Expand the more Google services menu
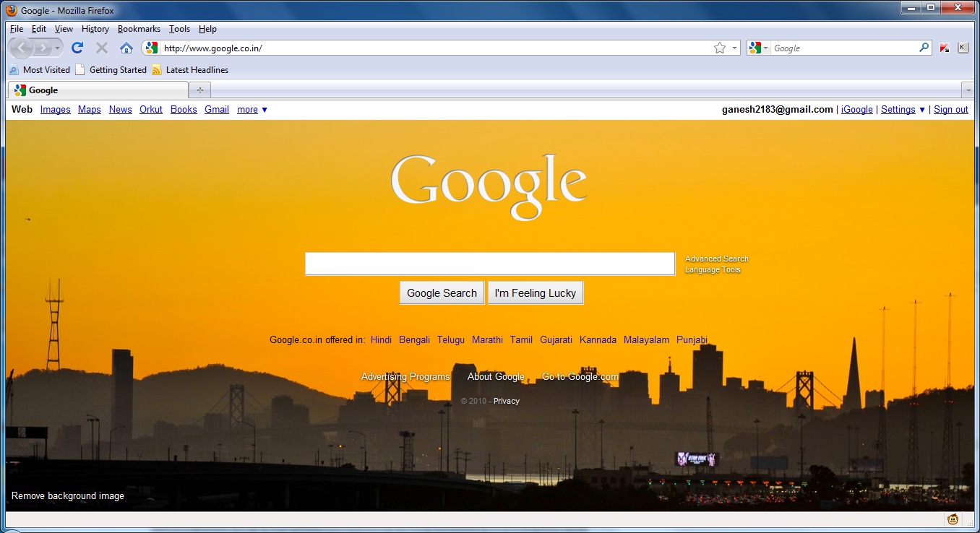980x533 pixels. 252,110
